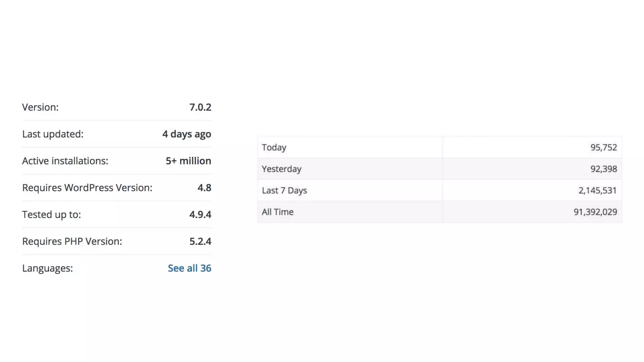The width and height of the screenshot is (644, 362).
Task: Select the 5.2.4 PHP version value
Action: point(200,241)
